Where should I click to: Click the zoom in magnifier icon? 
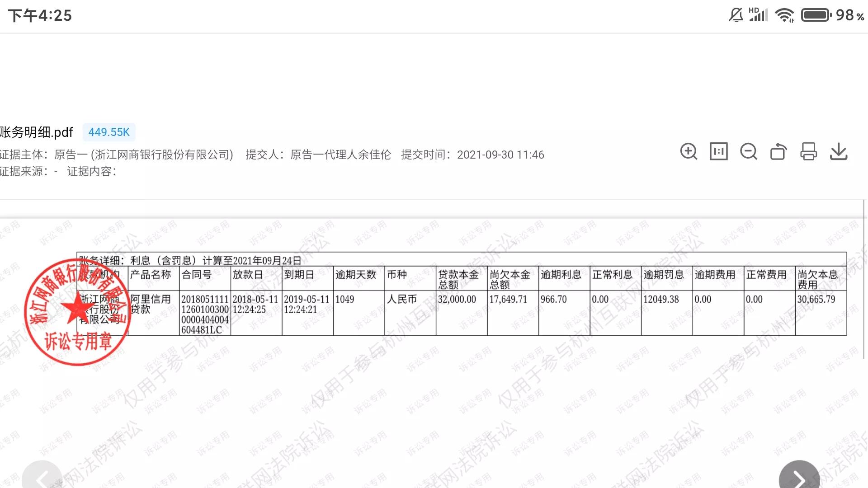(689, 151)
